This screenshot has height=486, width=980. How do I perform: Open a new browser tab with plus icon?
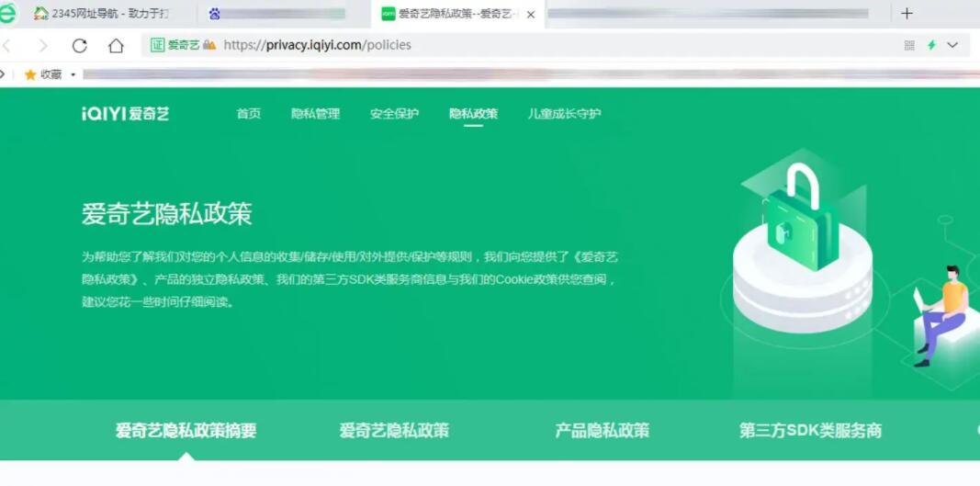coord(907,14)
